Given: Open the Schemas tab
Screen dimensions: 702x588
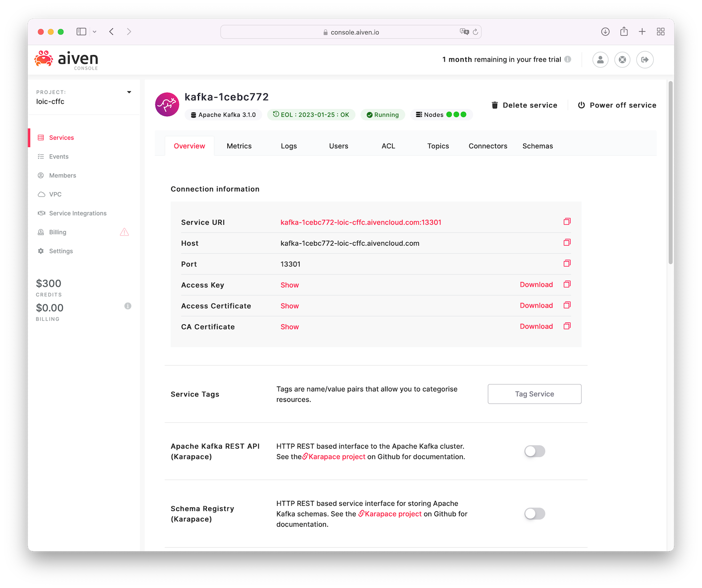Looking at the screenshot, I should click(x=538, y=146).
